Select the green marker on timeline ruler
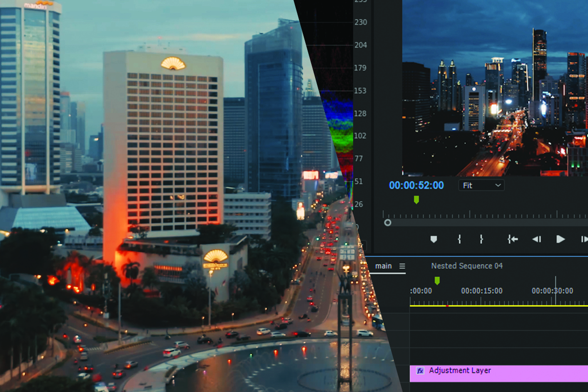This screenshot has width=588, height=392. 437,280
